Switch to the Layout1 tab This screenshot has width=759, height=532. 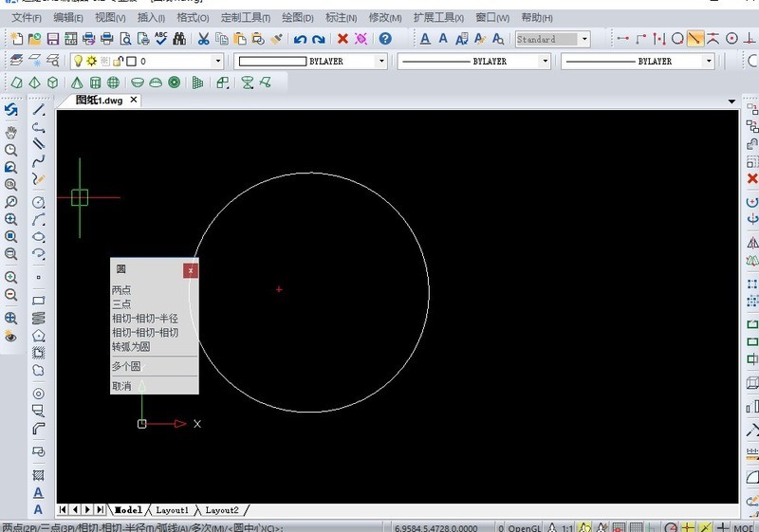pos(172,510)
